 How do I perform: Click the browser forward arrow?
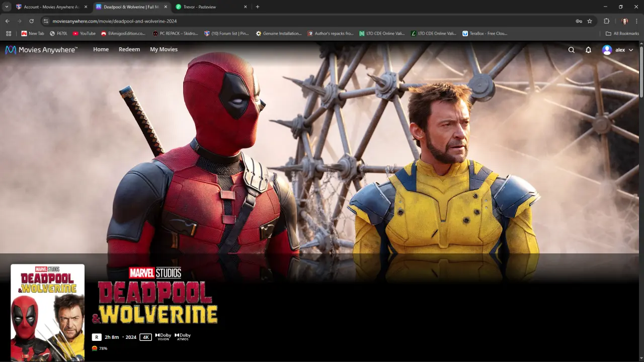[x=19, y=21]
